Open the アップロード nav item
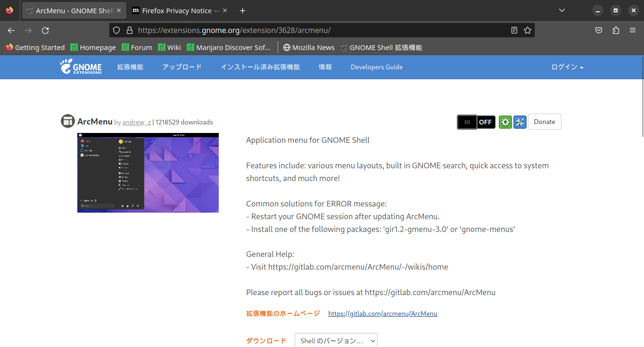Screen dimensions: 644x347 [x=182, y=67]
